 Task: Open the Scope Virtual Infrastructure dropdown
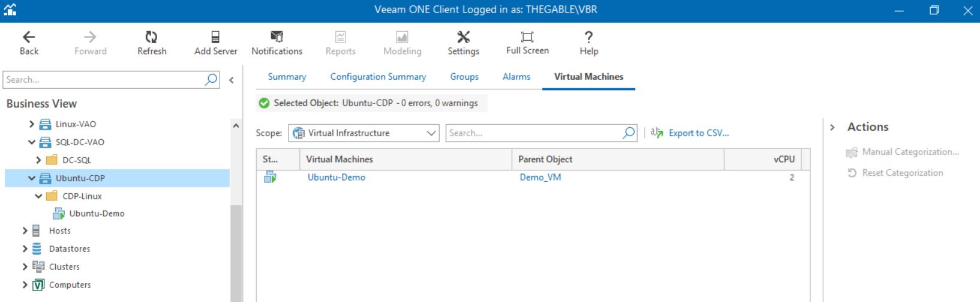tap(363, 133)
